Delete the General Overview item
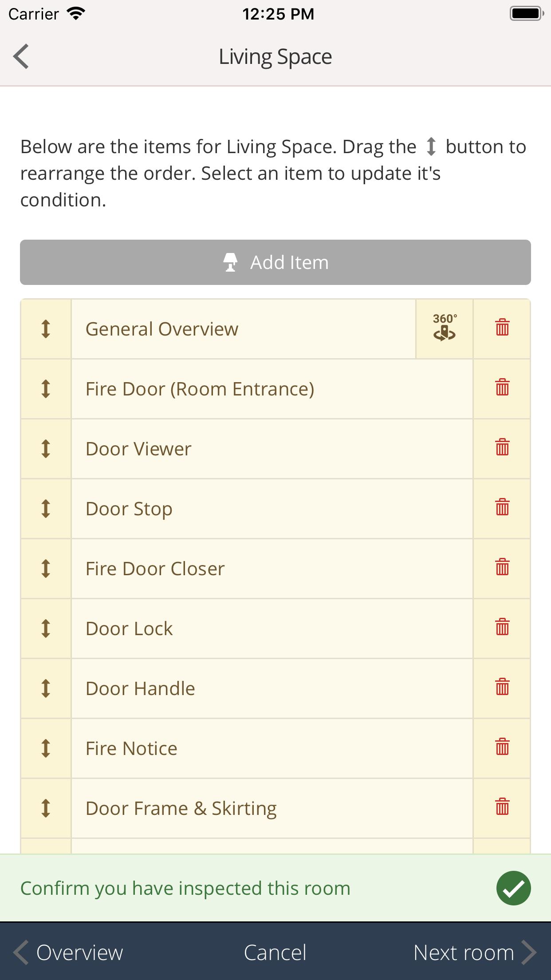The height and width of the screenshot is (980, 551). (502, 329)
